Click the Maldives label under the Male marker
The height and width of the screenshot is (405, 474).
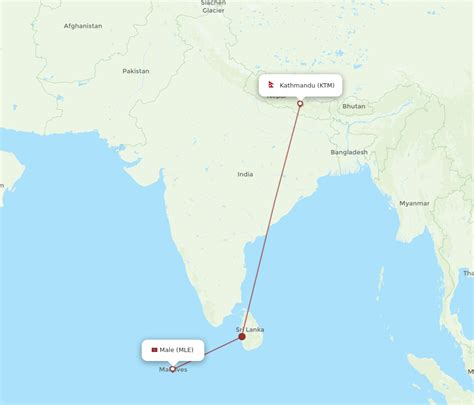pos(173,370)
